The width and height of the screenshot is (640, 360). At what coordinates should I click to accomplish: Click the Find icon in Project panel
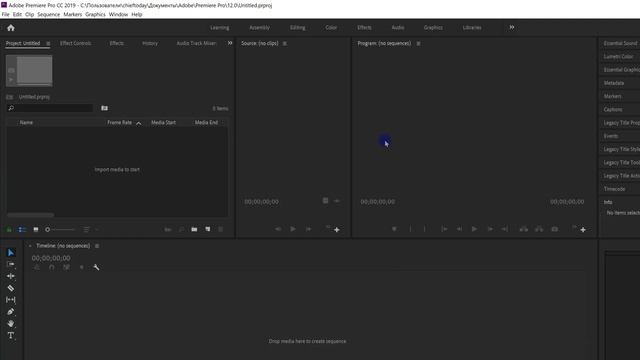(182, 230)
